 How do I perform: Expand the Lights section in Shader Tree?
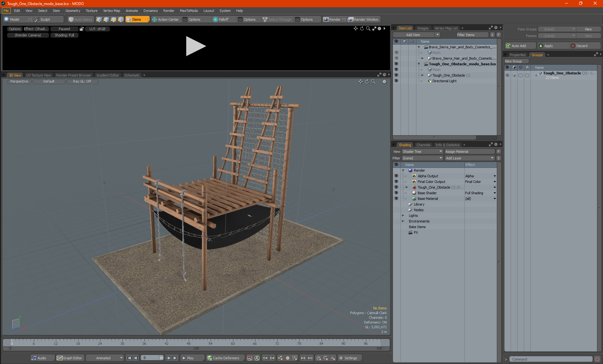tap(403, 216)
